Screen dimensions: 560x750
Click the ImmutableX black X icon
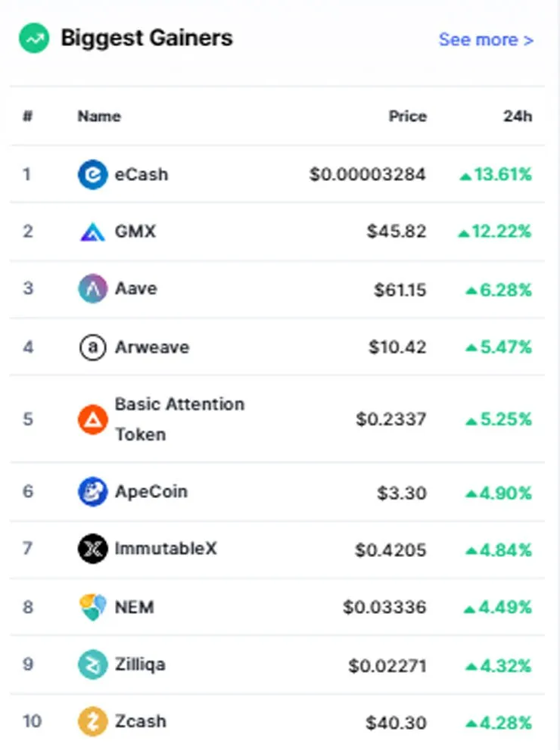tap(93, 549)
